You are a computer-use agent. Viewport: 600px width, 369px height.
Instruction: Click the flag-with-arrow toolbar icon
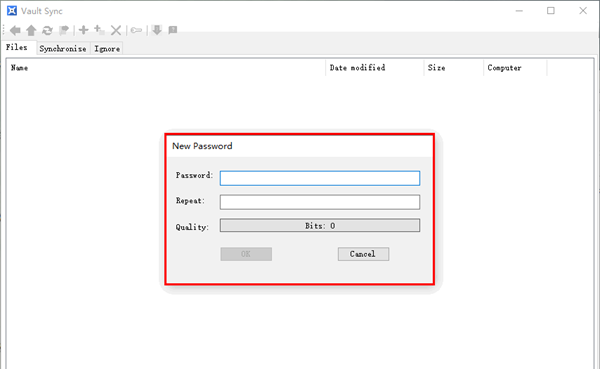coord(64,30)
